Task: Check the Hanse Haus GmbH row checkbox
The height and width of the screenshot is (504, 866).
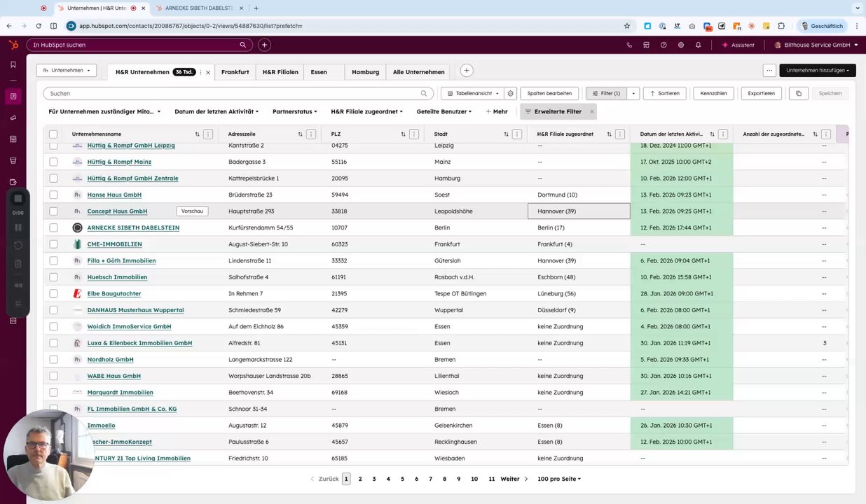Action: click(x=53, y=195)
